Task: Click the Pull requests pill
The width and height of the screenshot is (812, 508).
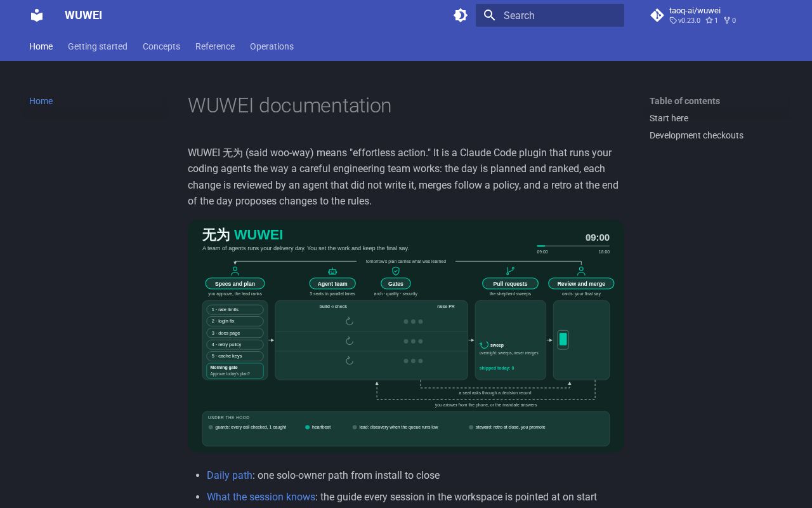Action: [510, 284]
